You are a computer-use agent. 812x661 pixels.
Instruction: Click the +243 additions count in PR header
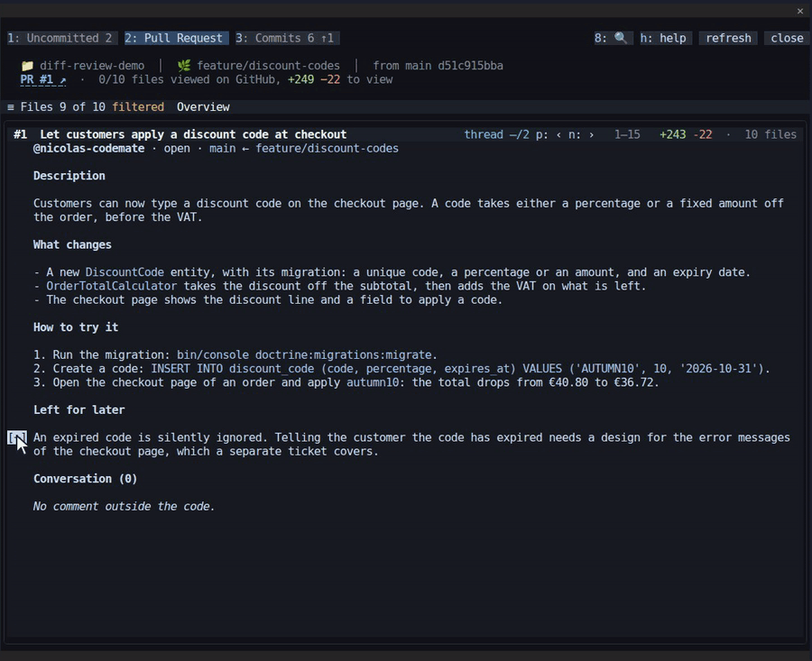pos(672,134)
